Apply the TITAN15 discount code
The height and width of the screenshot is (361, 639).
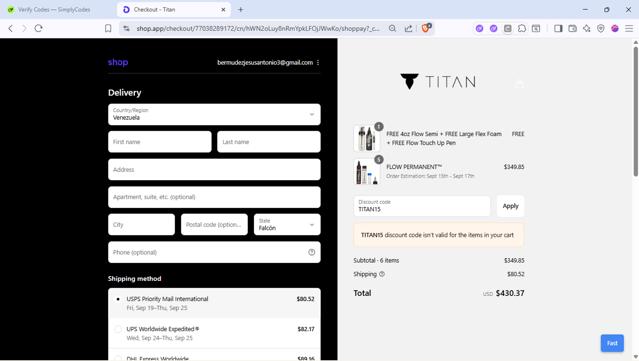click(511, 206)
